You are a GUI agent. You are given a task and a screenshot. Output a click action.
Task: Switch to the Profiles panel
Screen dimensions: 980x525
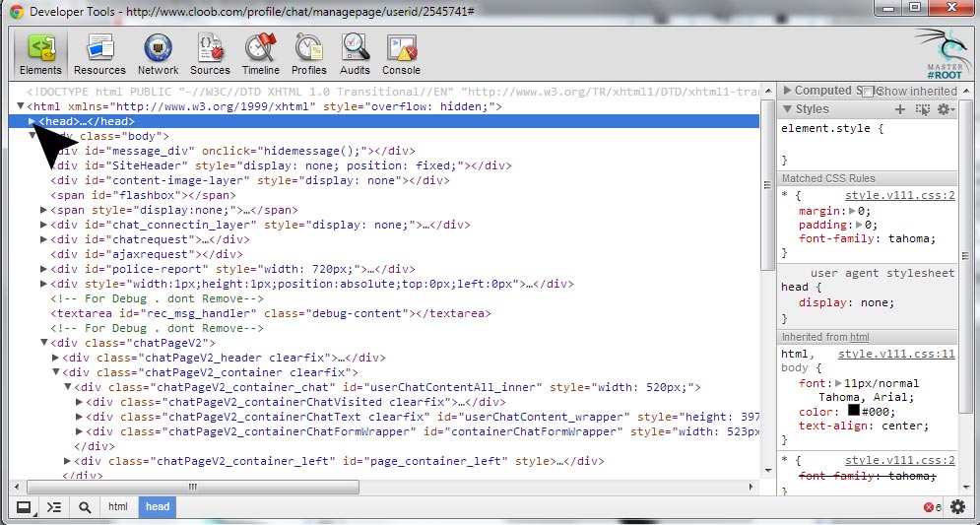point(309,54)
